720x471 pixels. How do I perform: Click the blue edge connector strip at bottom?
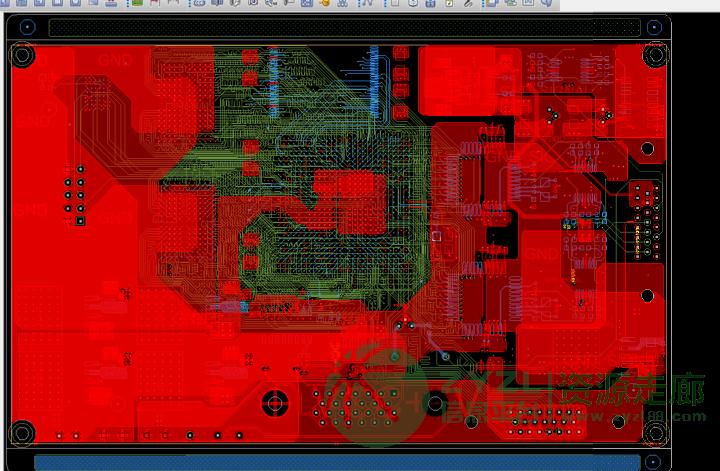[340, 462]
